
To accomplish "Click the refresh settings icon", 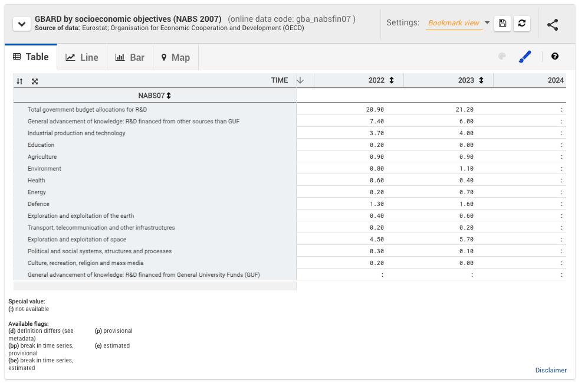I will (522, 23).
